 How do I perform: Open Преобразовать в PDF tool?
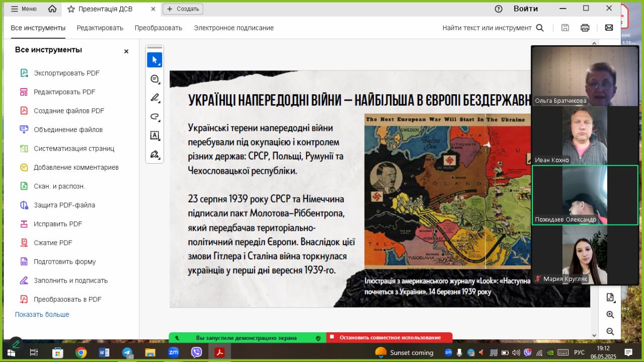(x=67, y=299)
